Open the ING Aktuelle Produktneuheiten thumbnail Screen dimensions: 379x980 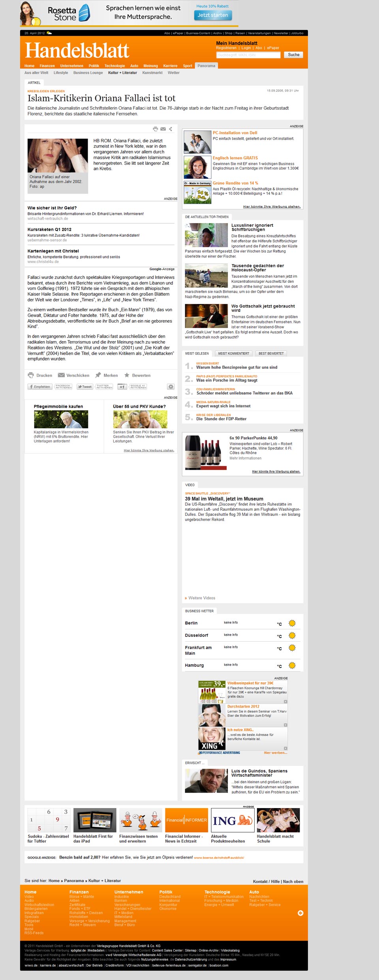point(233,820)
